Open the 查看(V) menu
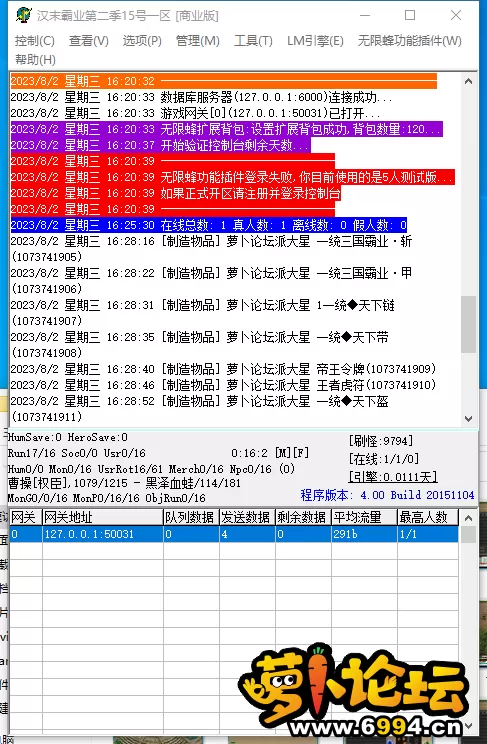Viewport: 487px width, 744px height. coord(89,41)
